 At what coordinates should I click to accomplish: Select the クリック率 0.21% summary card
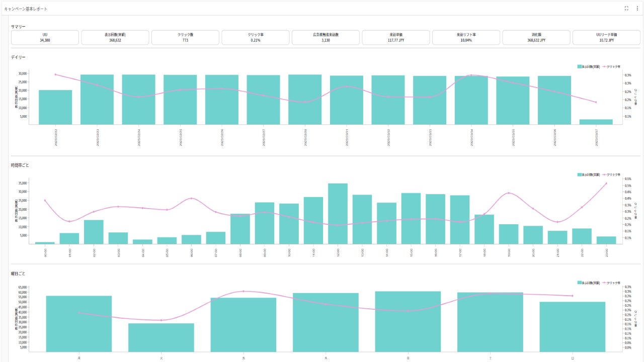click(256, 37)
